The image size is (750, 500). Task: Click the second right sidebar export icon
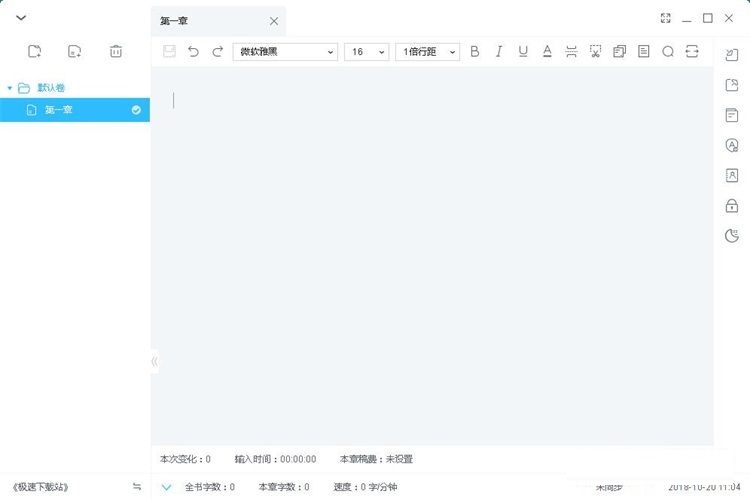[732, 85]
